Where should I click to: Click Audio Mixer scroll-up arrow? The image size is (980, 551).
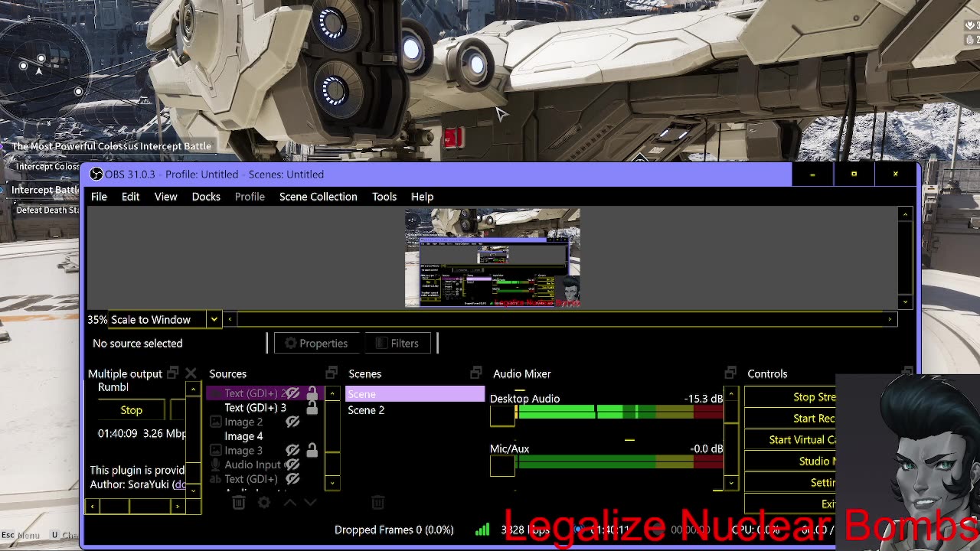(x=731, y=394)
